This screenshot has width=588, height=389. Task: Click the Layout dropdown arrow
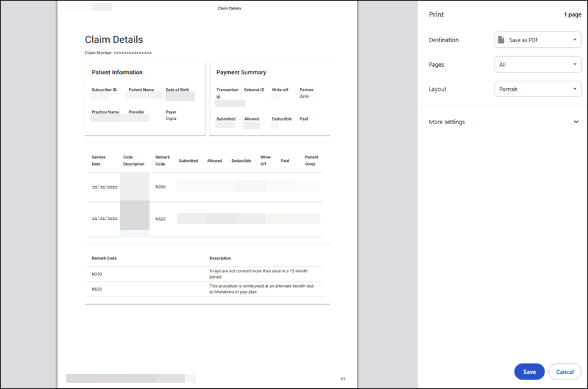pyautogui.click(x=575, y=89)
